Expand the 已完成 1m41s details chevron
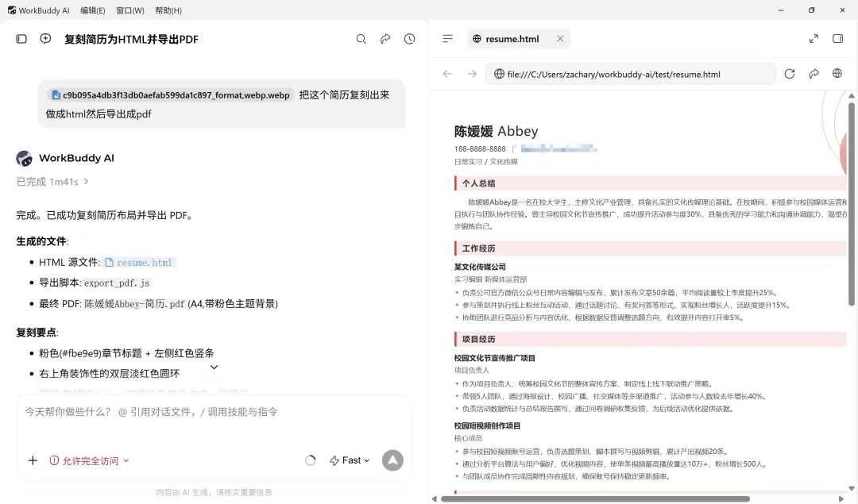The height and width of the screenshot is (504, 858). coord(86,182)
